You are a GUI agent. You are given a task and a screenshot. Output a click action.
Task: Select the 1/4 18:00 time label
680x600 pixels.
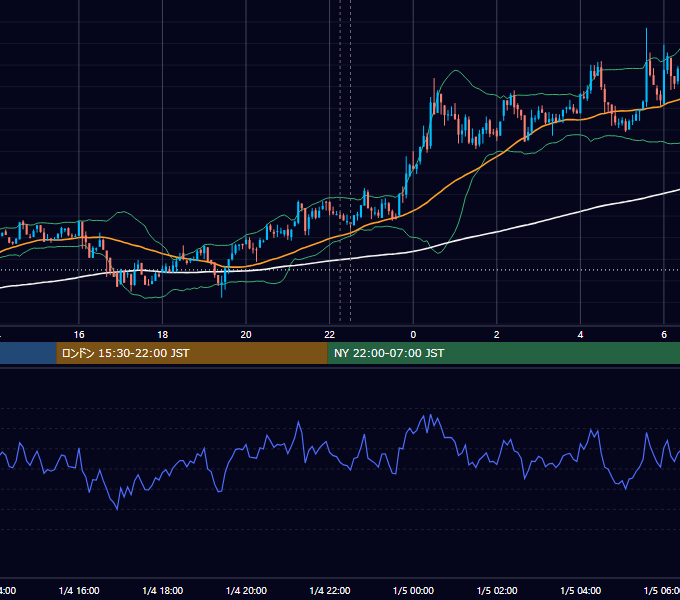[x=163, y=590]
